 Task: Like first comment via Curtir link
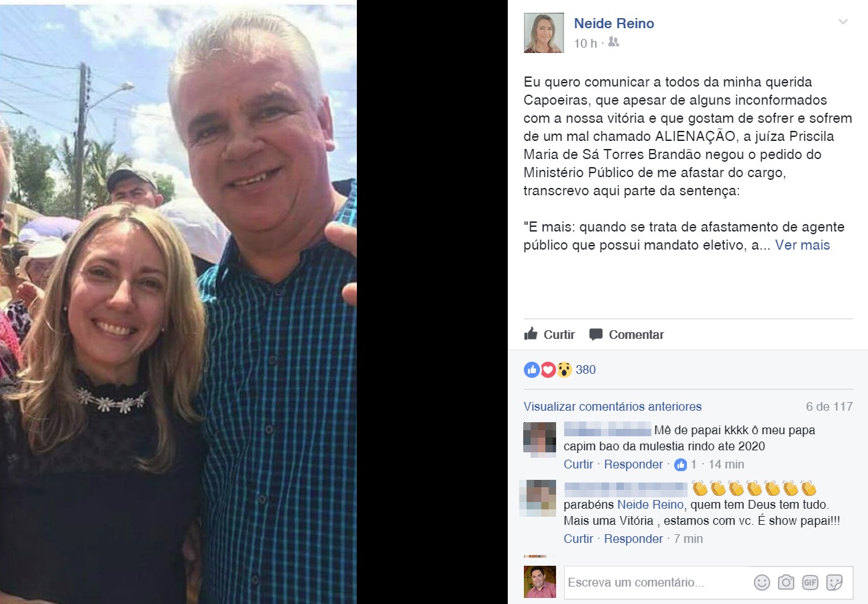578,464
